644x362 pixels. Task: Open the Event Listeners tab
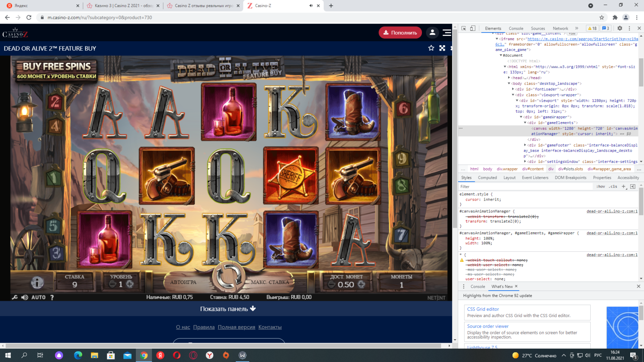tap(535, 178)
